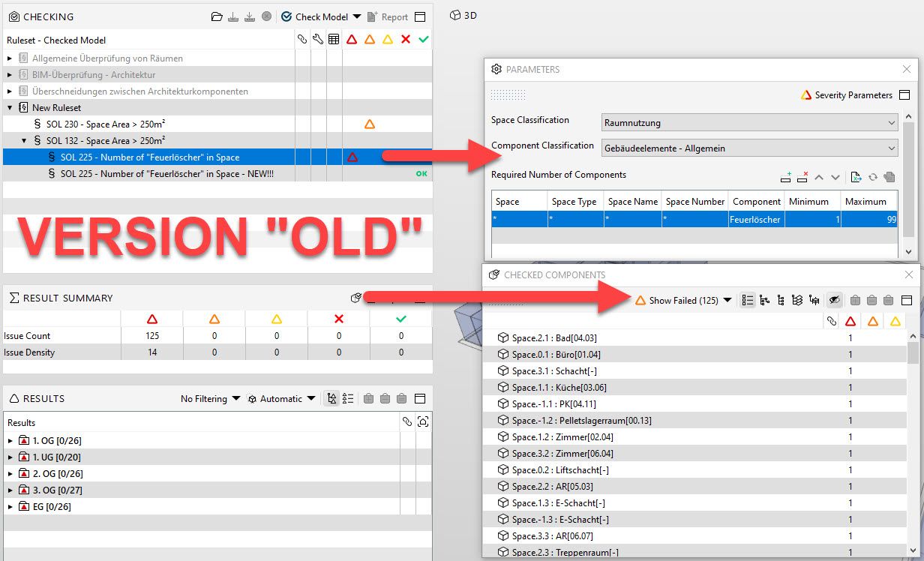The width and height of the screenshot is (924, 561).
Task: Select Space.2.1 : Bad[04.03] component
Action: [554, 337]
